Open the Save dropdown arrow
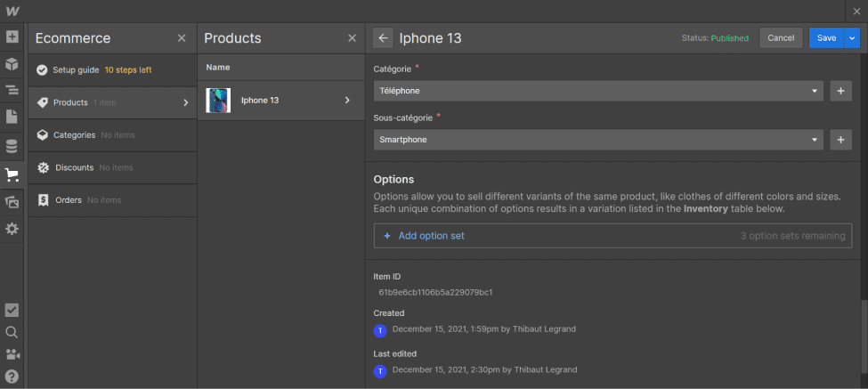Viewport: 868px width, 389px height. pyautogui.click(x=852, y=38)
